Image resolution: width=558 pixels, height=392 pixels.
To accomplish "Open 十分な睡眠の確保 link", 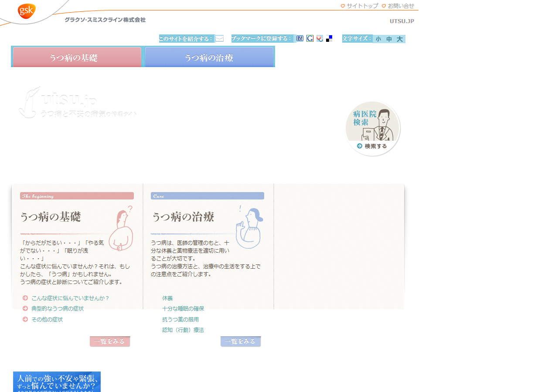I will coord(183,309).
